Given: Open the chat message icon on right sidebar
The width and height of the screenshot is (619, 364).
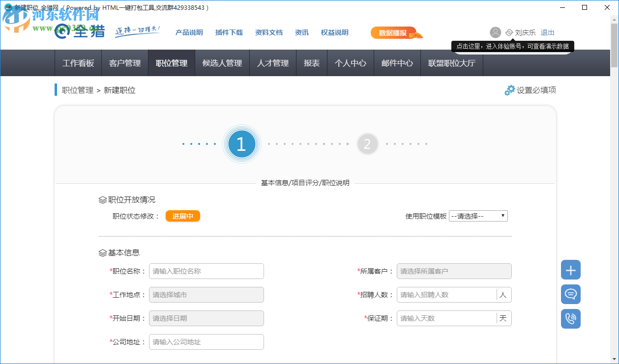Looking at the screenshot, I should (x=570, y=294).
